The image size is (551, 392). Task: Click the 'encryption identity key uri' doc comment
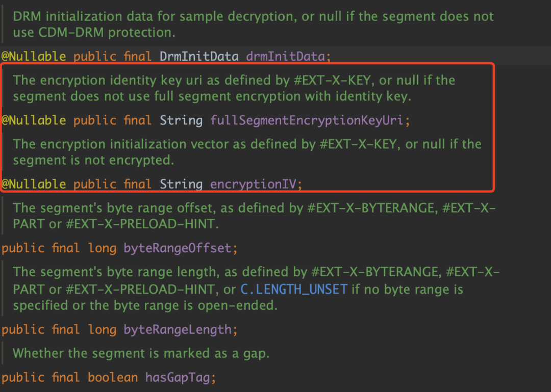tap(234, 88)
